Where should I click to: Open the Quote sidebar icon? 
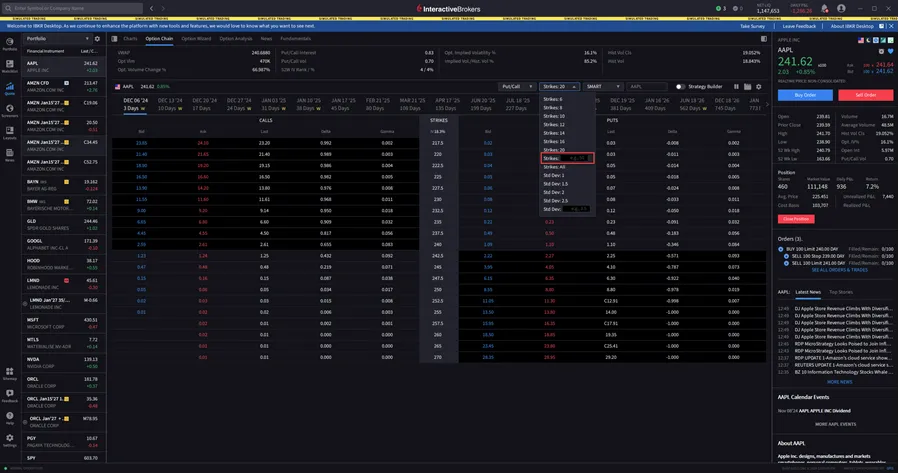point(10,88)
